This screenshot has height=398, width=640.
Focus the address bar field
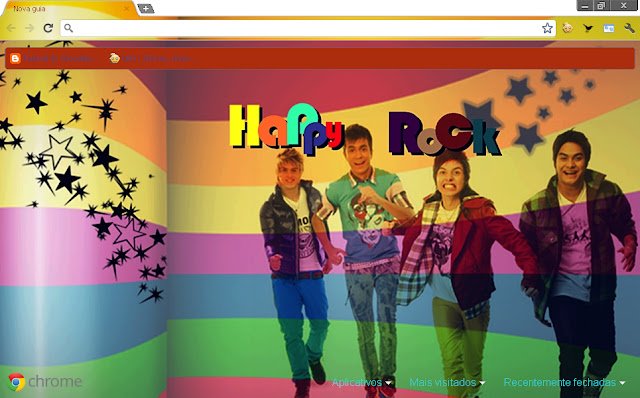[x=308, y=28]
